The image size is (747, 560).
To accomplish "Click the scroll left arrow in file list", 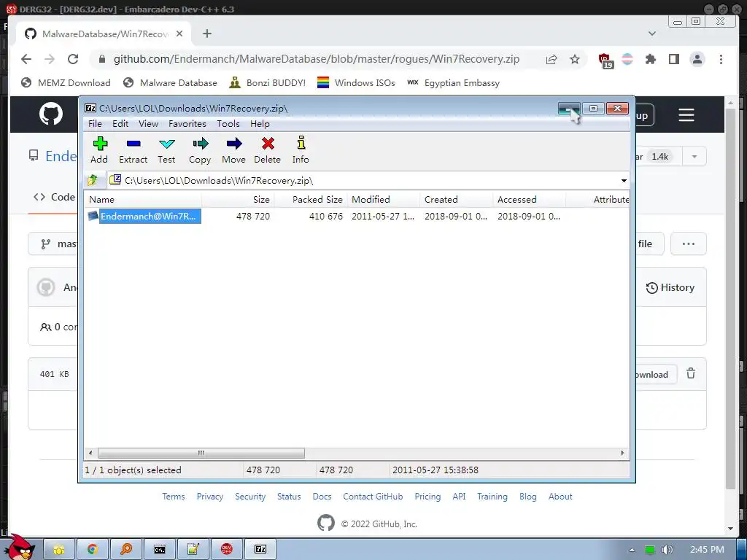I will [90, 453].
